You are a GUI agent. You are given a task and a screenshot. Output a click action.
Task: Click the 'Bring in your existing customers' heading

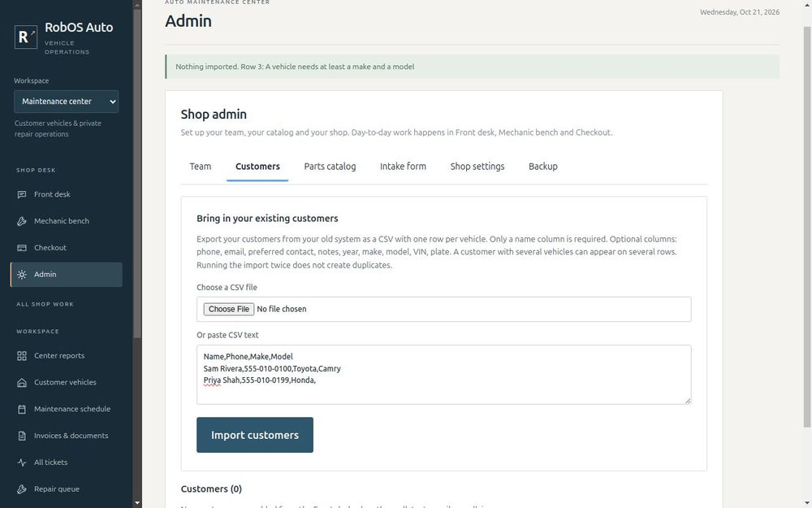[x=267, y=218]
